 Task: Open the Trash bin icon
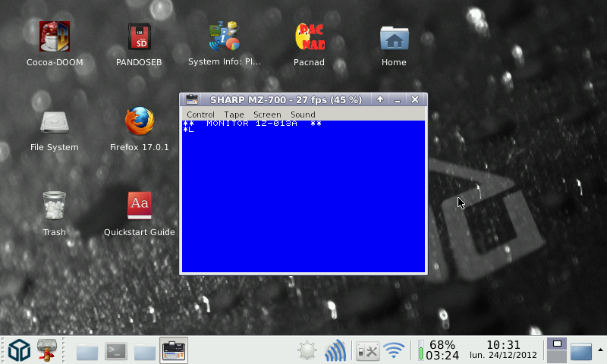tap(54, 206)
